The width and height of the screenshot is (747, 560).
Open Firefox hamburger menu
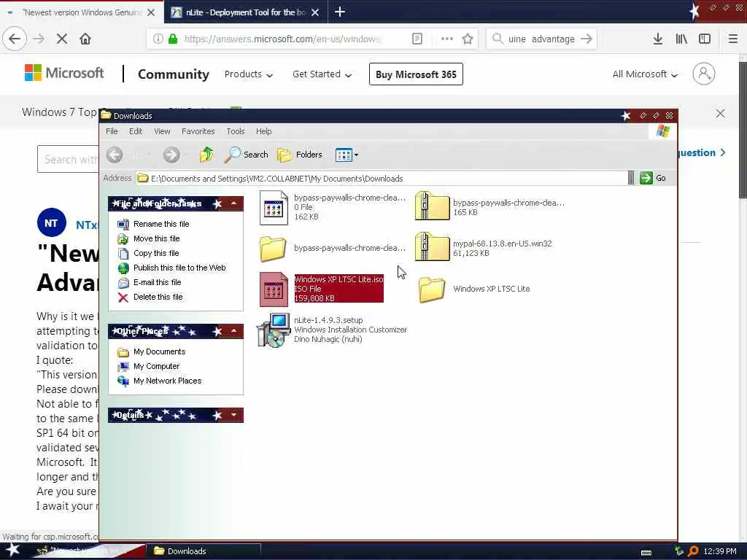pyautogui.click(x=733, y=39)
